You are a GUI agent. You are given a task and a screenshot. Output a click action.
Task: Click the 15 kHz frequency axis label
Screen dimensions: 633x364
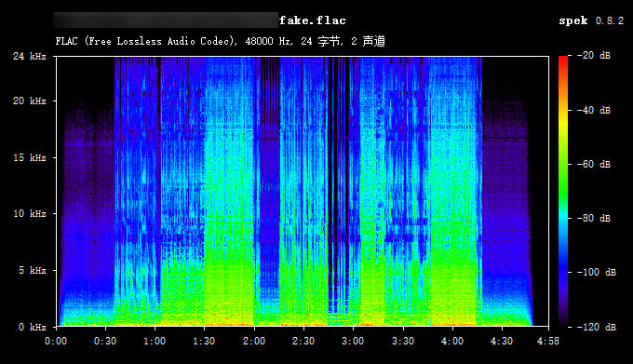[30, 157]
